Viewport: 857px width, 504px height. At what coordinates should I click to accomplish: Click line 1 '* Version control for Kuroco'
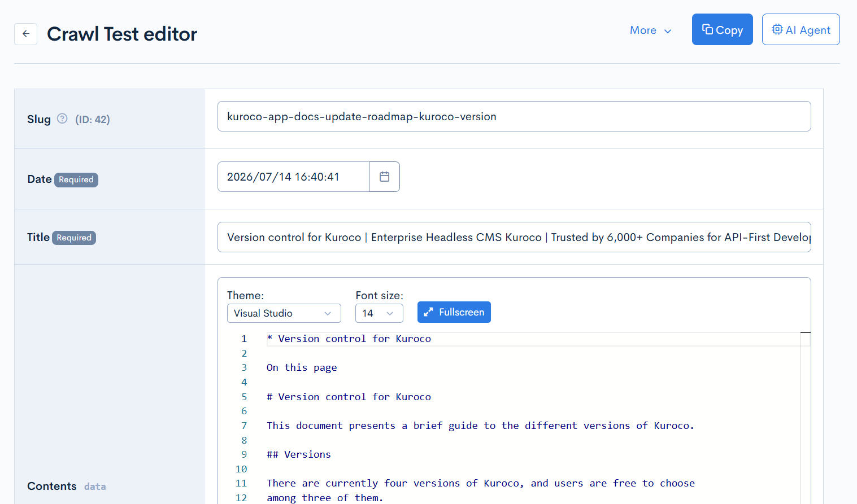coord(349,339)
